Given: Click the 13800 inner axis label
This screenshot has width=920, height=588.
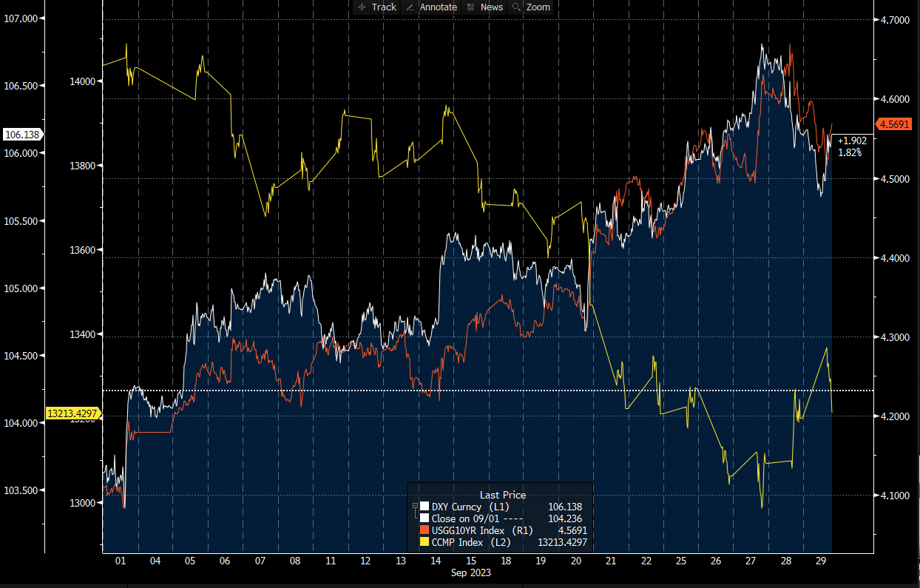Looking at the screenshot, I should [x=82, y=166].
